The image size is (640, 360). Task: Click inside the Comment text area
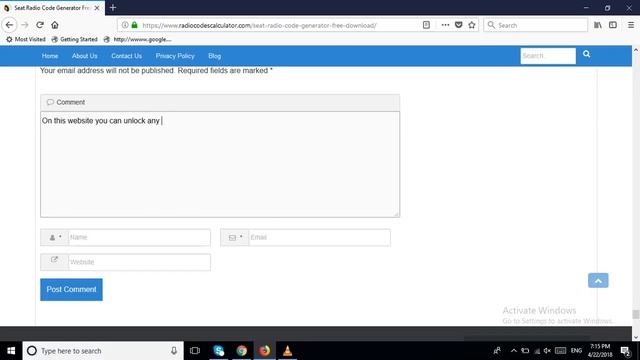[220, 164]
